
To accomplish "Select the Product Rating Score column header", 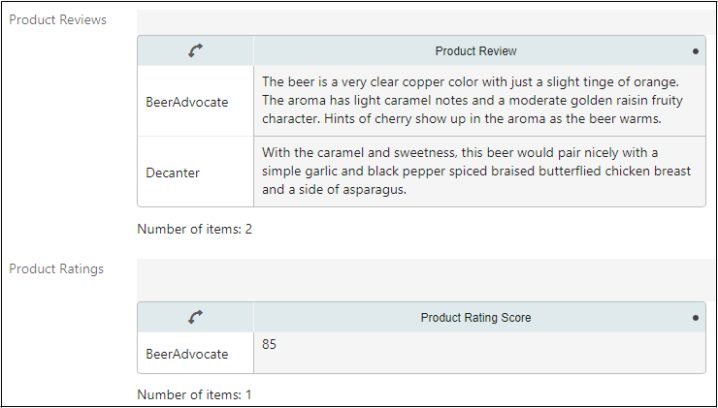I will [476, 317].
